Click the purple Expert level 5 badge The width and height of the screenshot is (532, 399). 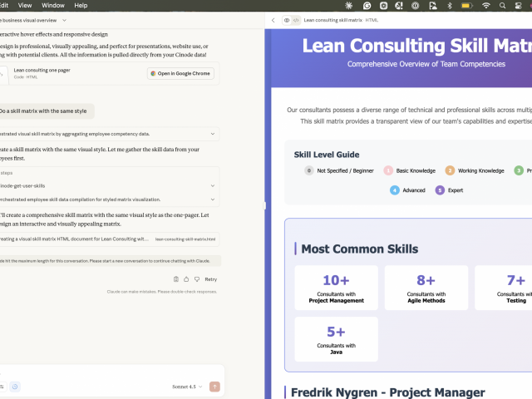[440, 190]
